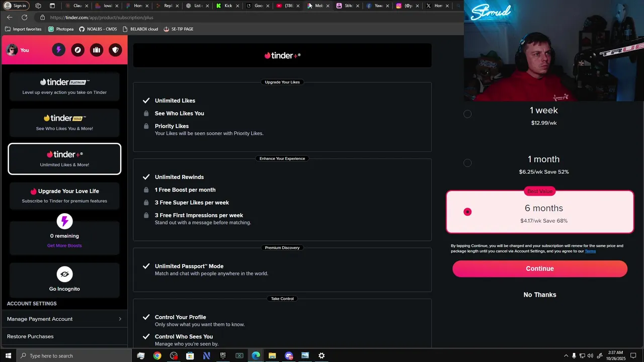Viewport: 644px width, 362px height.
Task: Click the Sign in button
Action: pyautogui.click(x=16, y=6)
